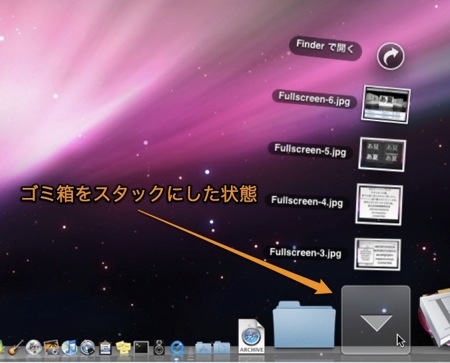The width and height of the screenshot is (450, 363).
Task: Open Stickies yellow notes icon
Action: coord(123,348)
